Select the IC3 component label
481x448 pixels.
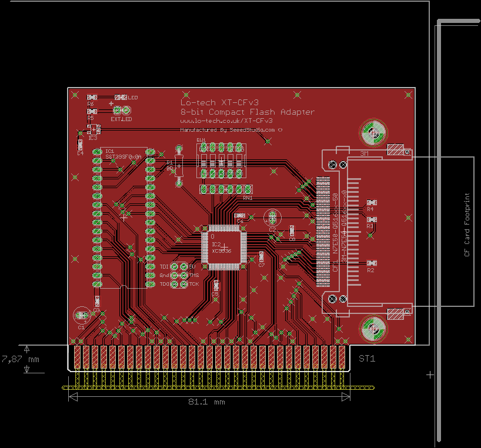click(x=93, y=138)
